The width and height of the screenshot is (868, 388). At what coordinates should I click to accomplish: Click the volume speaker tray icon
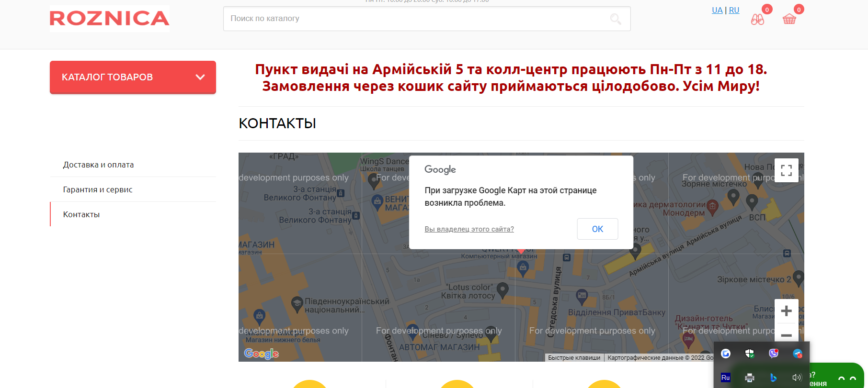797,377
